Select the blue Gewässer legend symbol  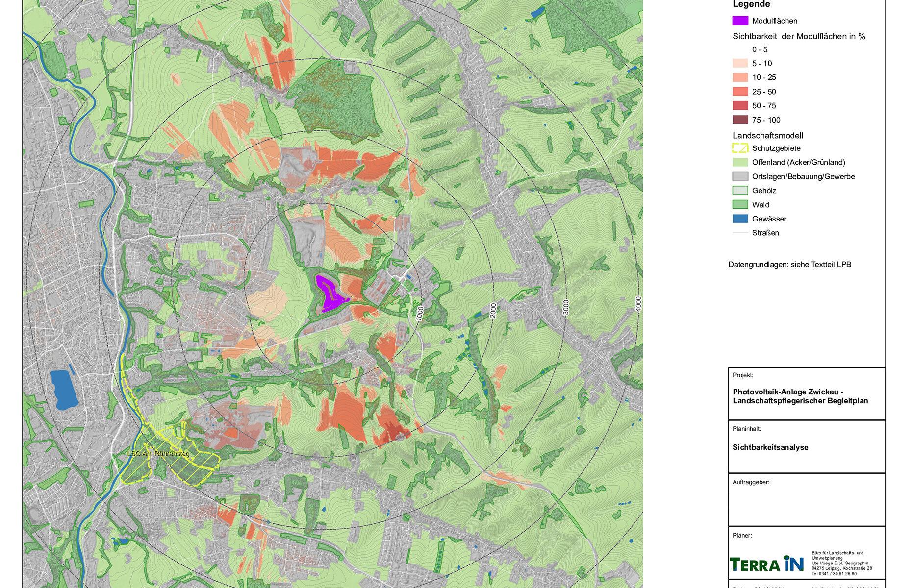740,219
